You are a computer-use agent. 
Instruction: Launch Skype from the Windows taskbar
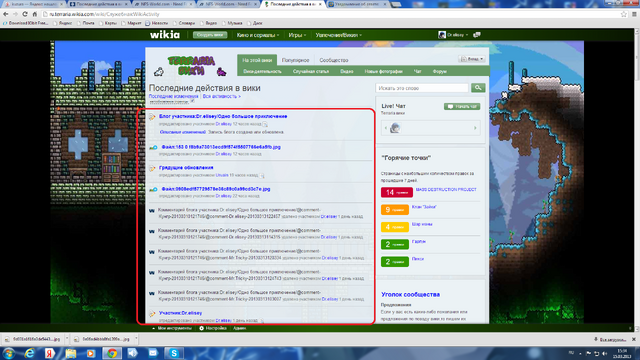click(174, 353)
